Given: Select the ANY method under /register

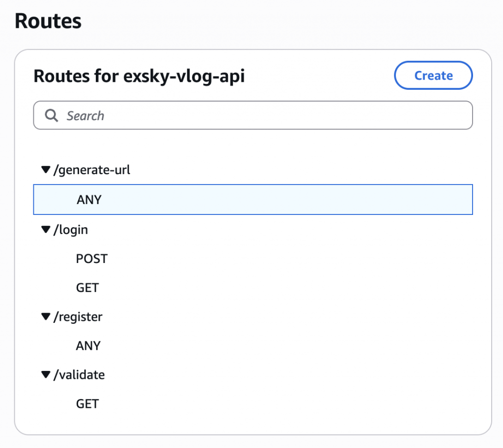Looking at the screenshot, I should click(88, 346).
